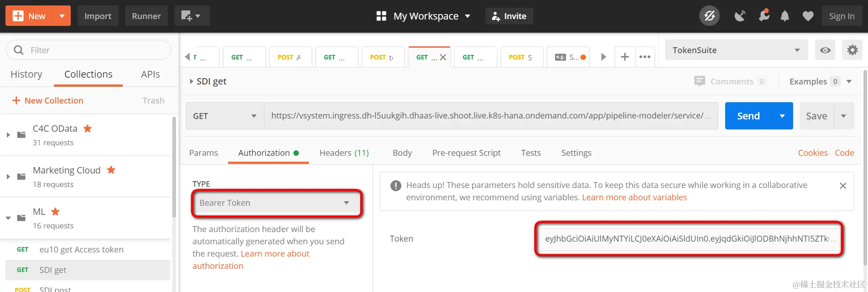Expand the SDI get request description
This screenshot has width=868, height=292.
[191, 81]
